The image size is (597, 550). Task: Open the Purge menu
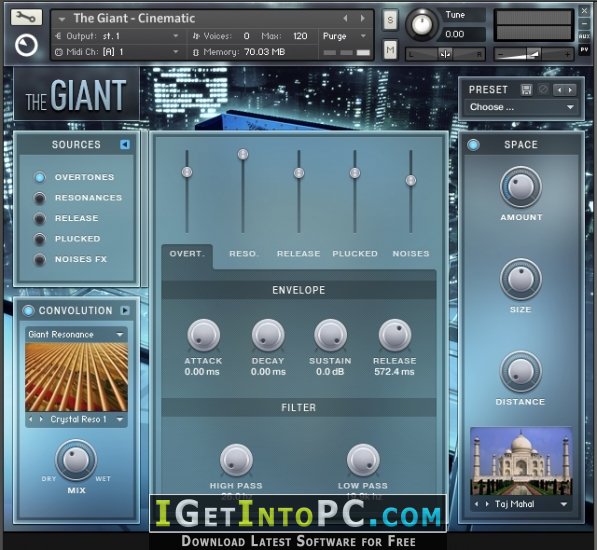(345, 36)
